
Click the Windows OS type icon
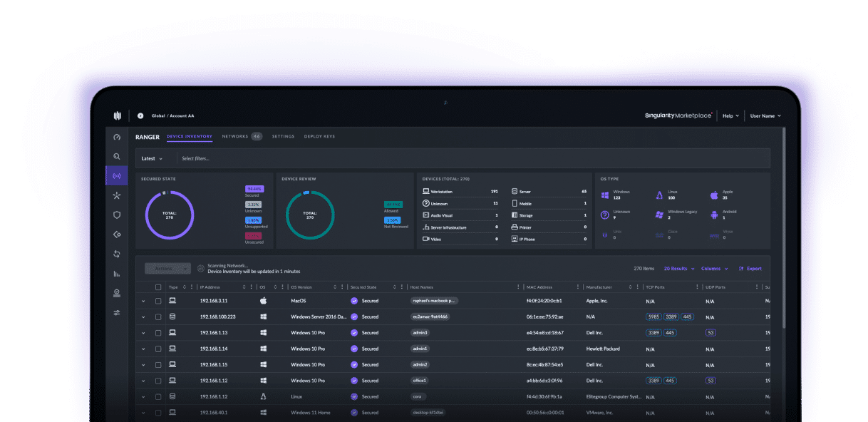[605, 195]
